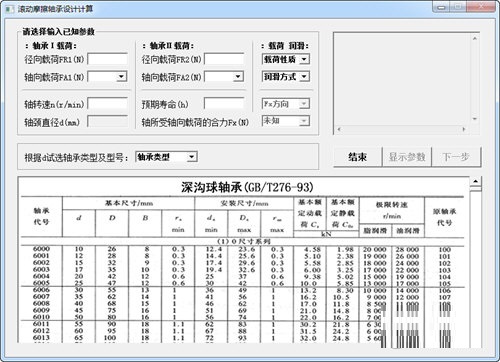The width and height of the screenshot is (500, 362).
Task: Click the (1) 0尺寸系列 row heading
Action: pyautogui.click(x=244, y=241)
